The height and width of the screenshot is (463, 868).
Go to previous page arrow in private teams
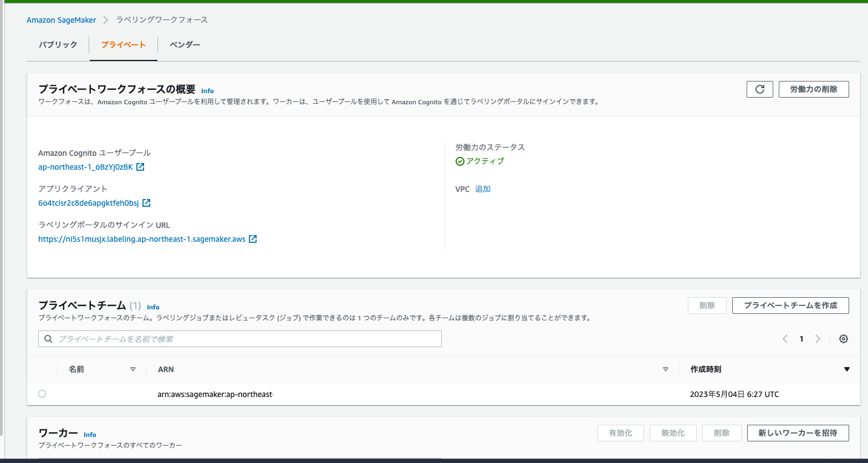[x=785, y=339]
